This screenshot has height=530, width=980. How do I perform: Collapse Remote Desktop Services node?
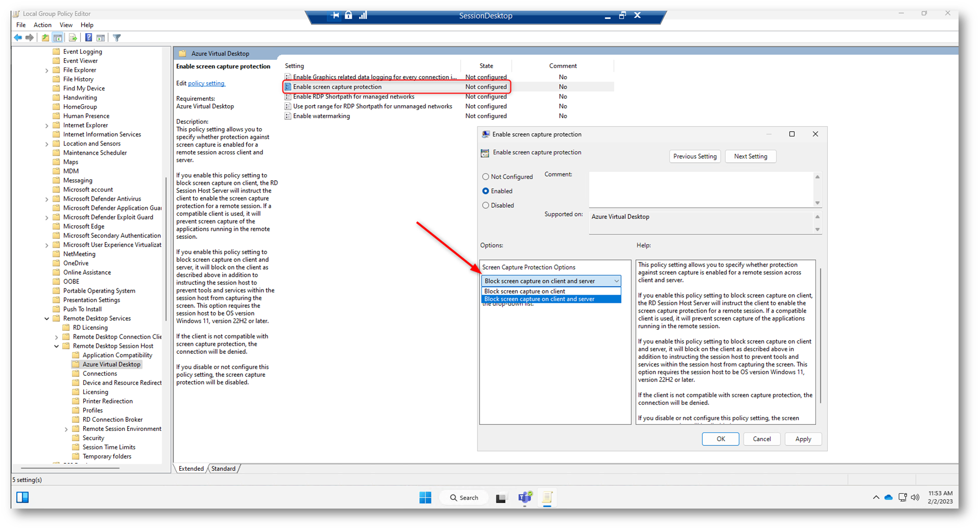(x=47, y=319)
